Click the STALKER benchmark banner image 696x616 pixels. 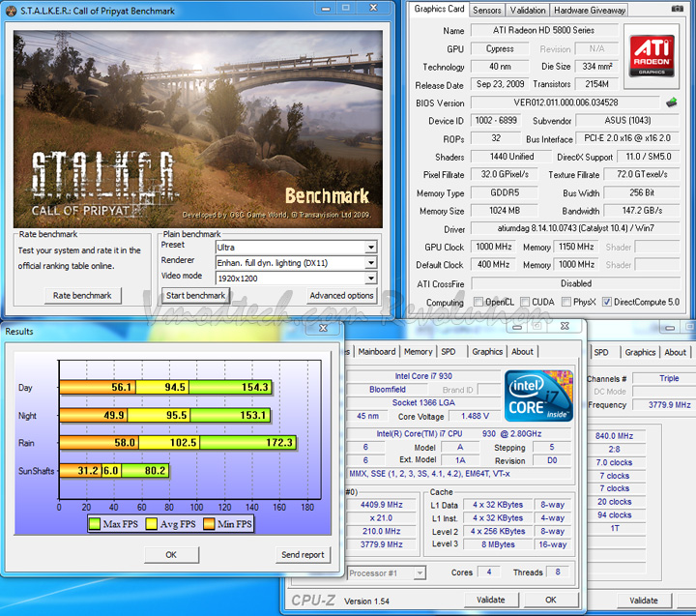pos(198,130)
